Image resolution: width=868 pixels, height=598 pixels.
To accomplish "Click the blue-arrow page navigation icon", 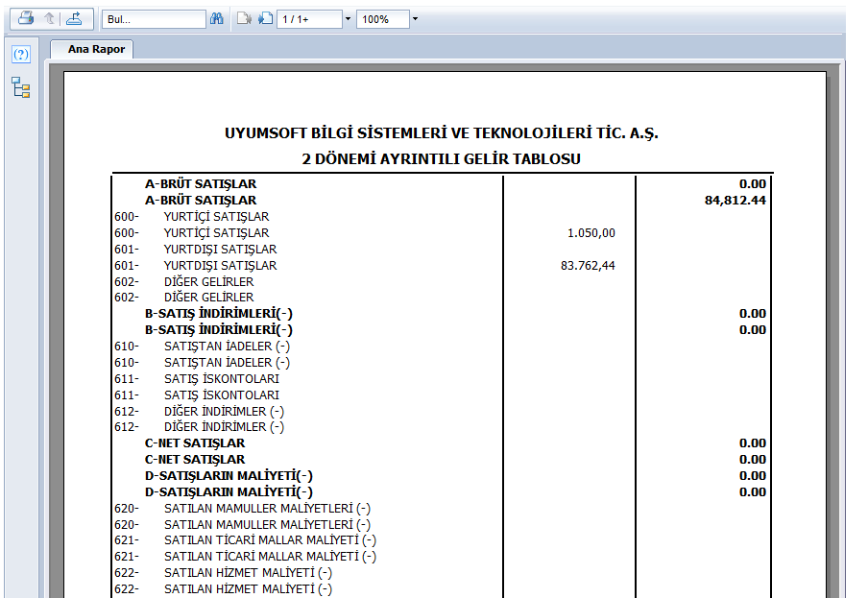I will [265, 19].
